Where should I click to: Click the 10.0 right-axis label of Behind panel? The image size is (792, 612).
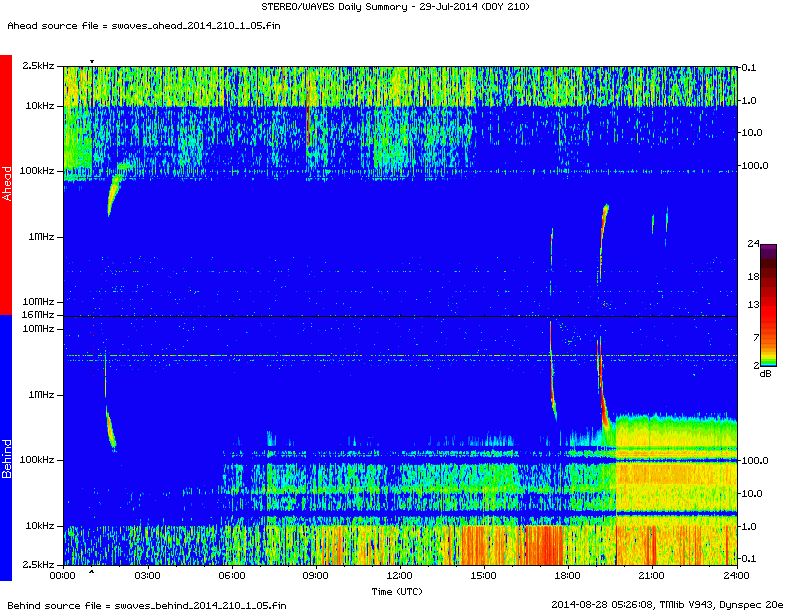click(752, 493)
